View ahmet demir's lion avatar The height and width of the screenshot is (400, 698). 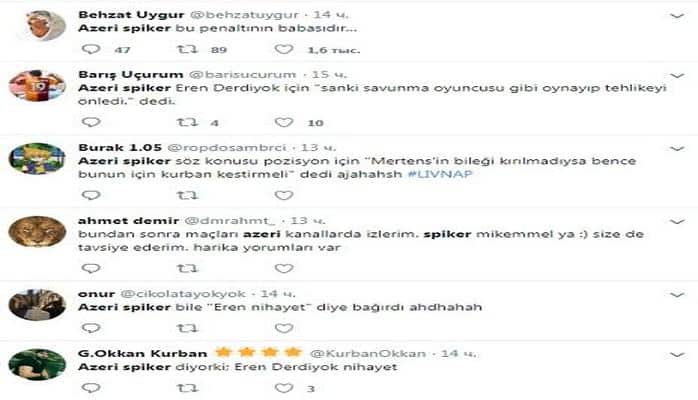click(37, 231)
